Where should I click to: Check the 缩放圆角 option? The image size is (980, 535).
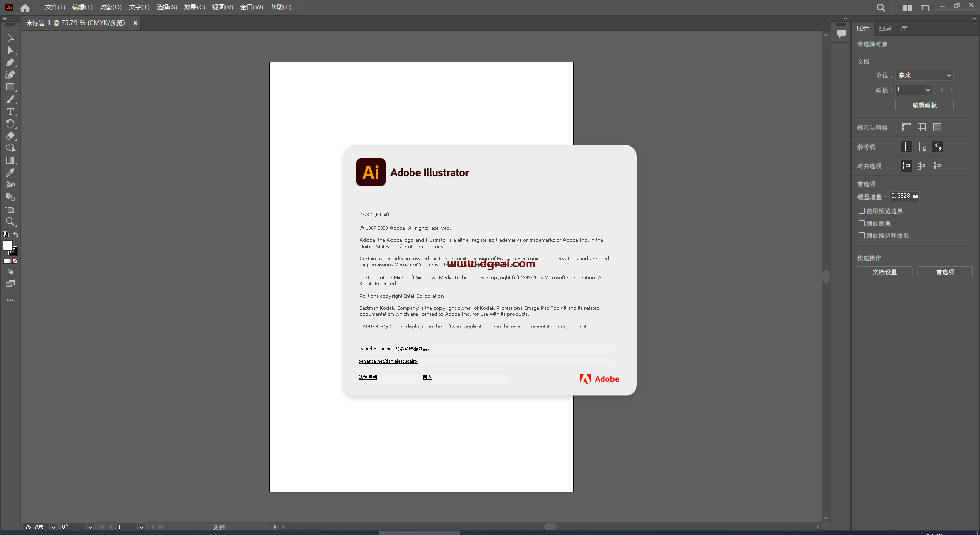pos(862,223)
